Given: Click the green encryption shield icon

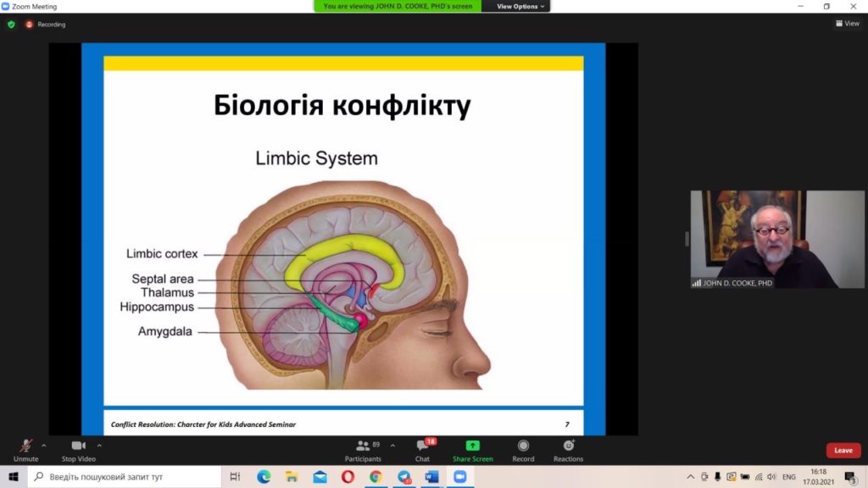Looking at the screenshot, I should pos(11,25).
